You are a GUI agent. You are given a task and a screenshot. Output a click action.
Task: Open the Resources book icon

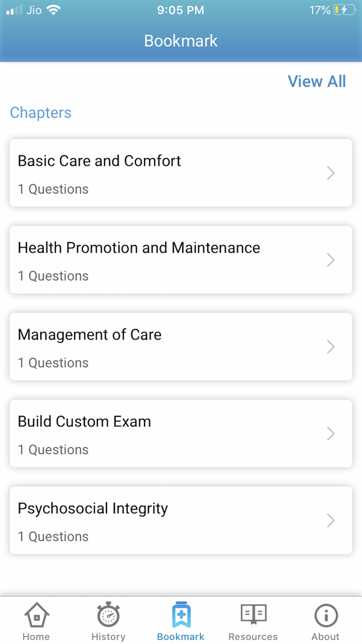(x=253, y=616)
